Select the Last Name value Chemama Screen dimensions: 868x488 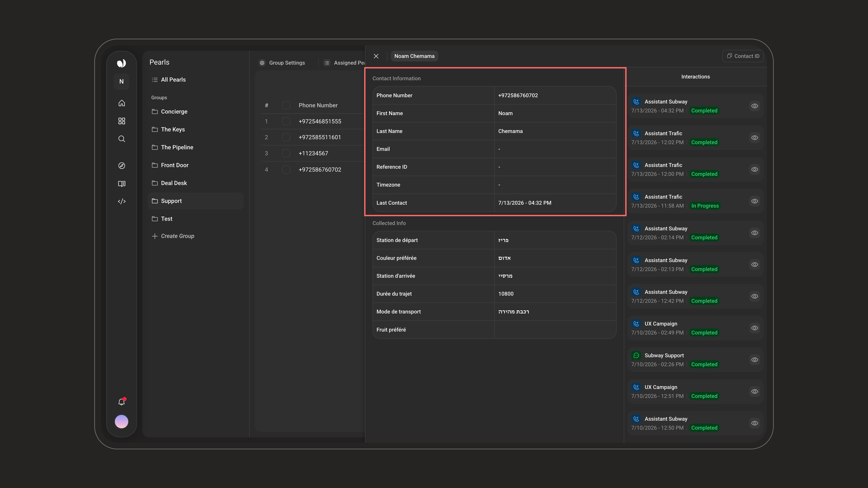510,131
